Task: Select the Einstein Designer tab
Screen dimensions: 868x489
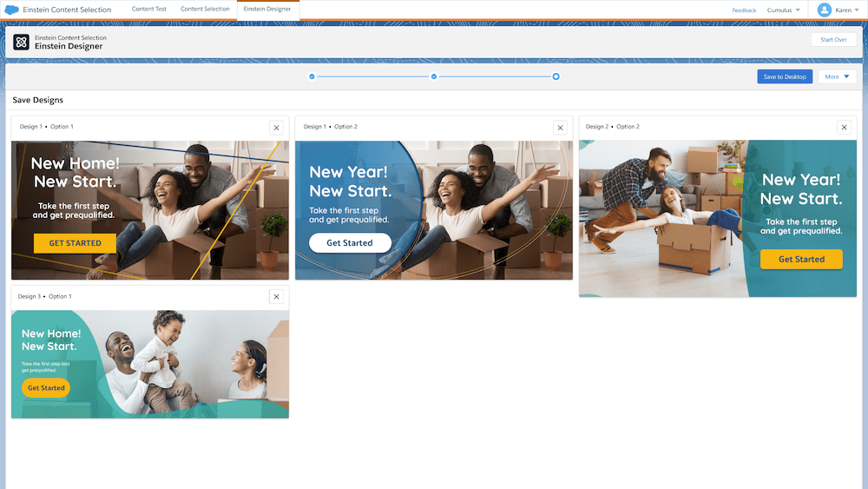Action: pyautogui.click(x=267, y=9)
